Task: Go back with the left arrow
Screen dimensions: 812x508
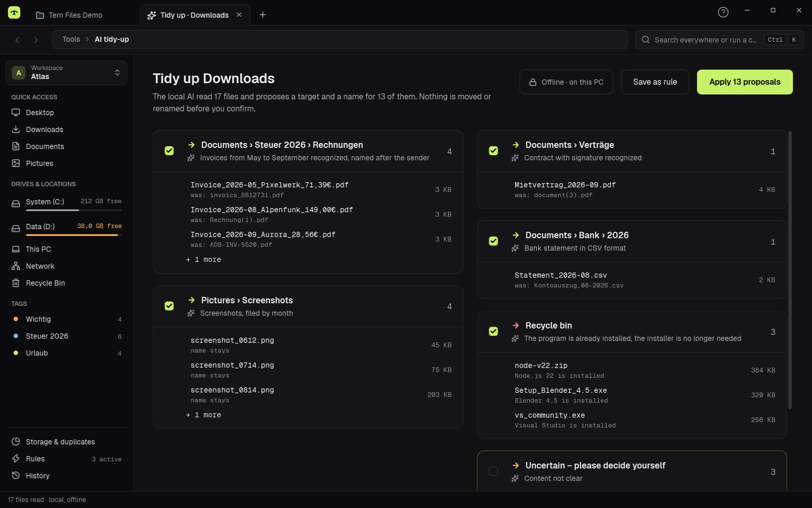Action: click(x=17, y=40)
